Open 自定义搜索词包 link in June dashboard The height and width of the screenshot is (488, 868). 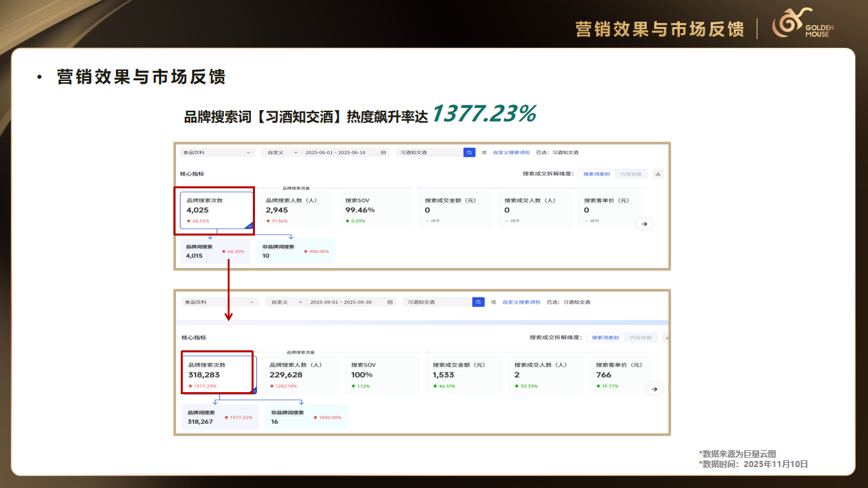point(511,153)
